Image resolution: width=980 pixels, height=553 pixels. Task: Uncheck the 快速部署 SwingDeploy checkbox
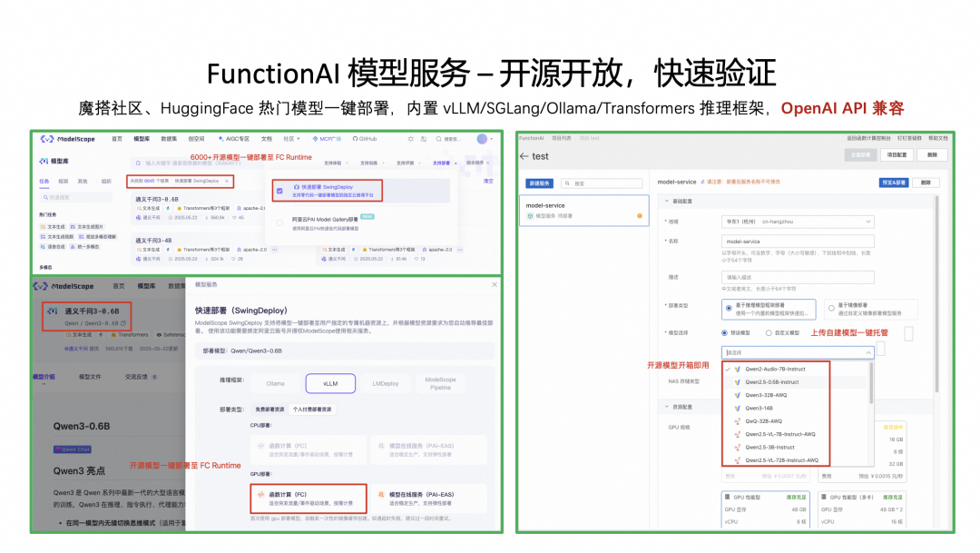[x=279, y=191]
